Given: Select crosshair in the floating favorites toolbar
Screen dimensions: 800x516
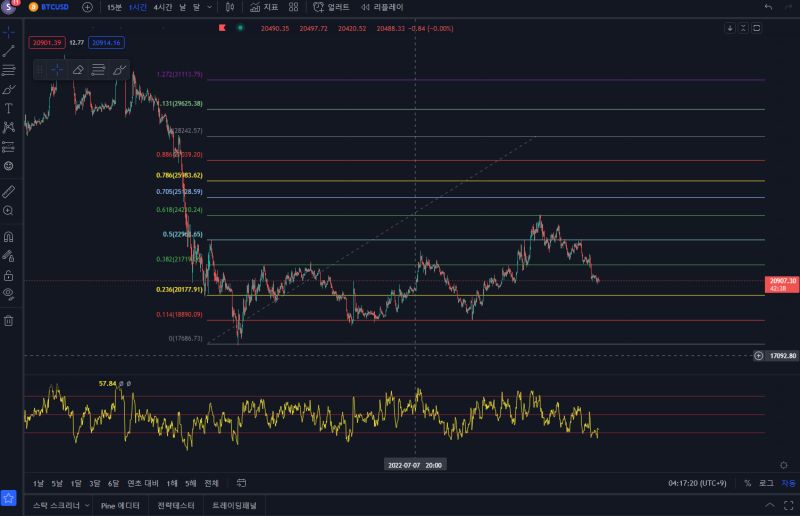Looking at the screenshot, I should coord(57,69).
